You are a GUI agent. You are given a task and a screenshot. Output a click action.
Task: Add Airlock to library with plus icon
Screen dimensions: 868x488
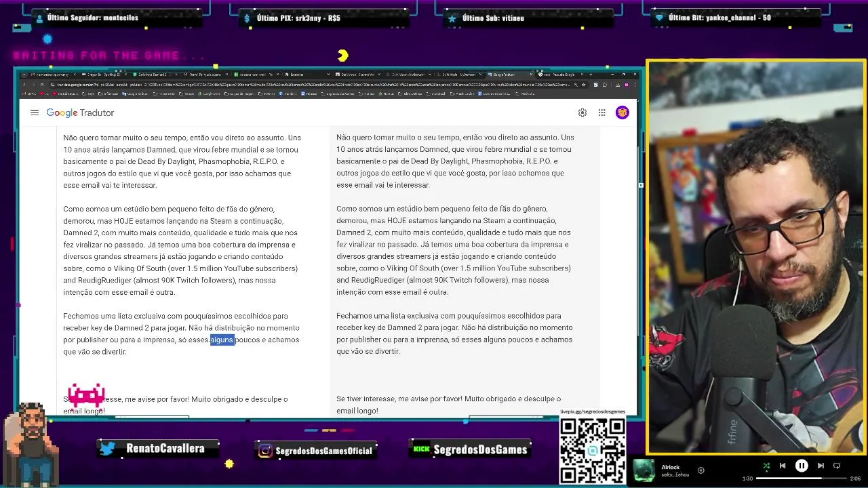click(701, 470)
